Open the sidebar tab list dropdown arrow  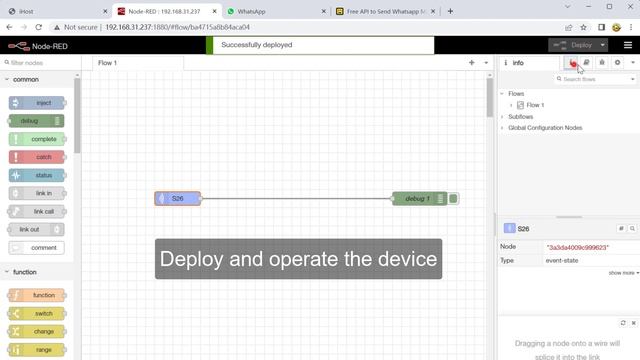pos(633,62)
